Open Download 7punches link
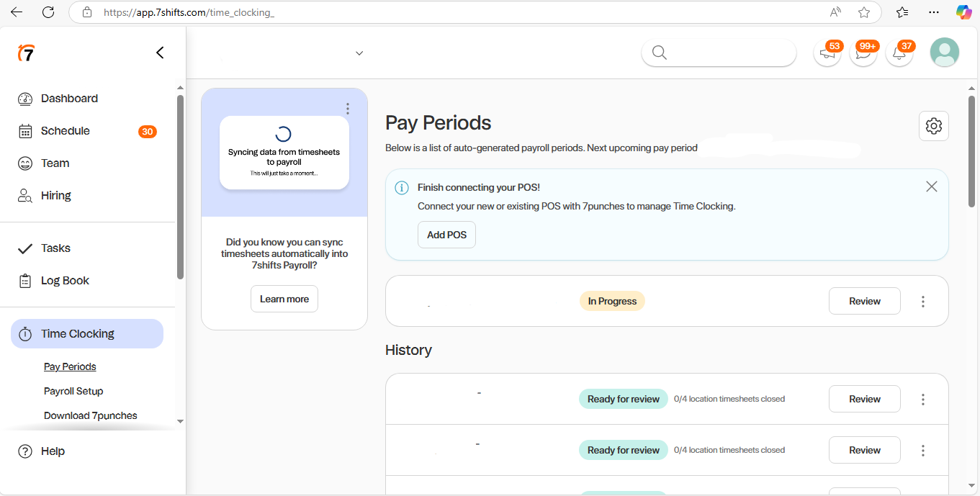 [x=90, y=415]
